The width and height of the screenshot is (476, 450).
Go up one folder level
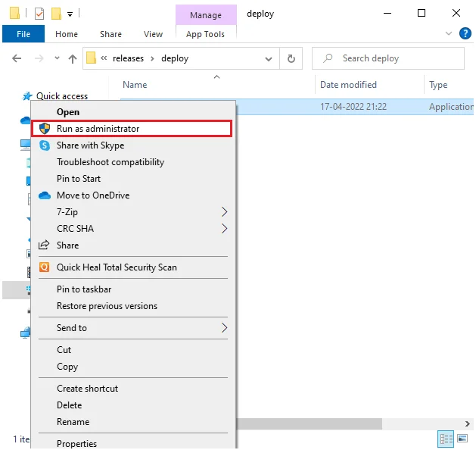pyautogui.click(x=72, y=58)
